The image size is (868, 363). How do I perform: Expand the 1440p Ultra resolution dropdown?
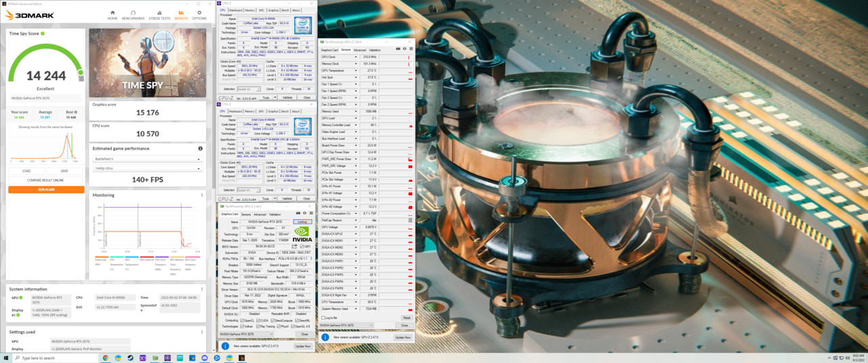click(147, 168)
